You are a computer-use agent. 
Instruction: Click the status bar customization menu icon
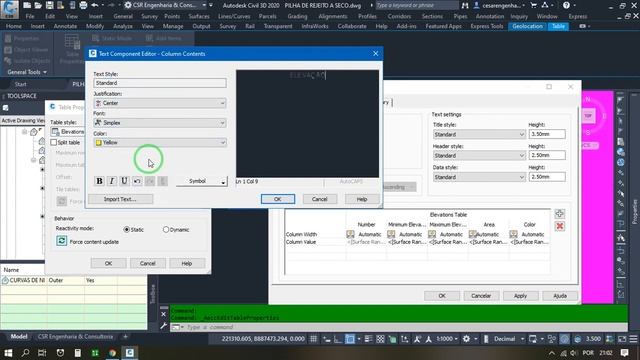tap(633, 339)
